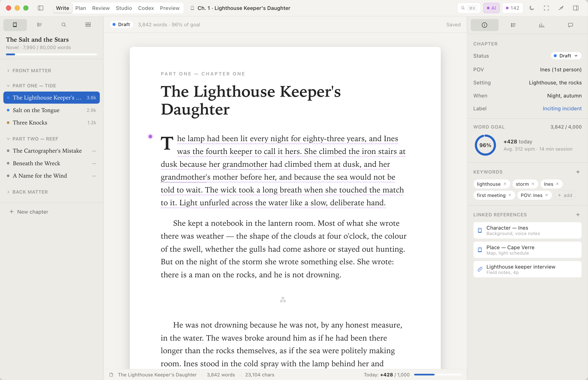Add a linked reference with plus icon
Image resolution: width=588 pixels, height=380 pixels.
point(578,215)
